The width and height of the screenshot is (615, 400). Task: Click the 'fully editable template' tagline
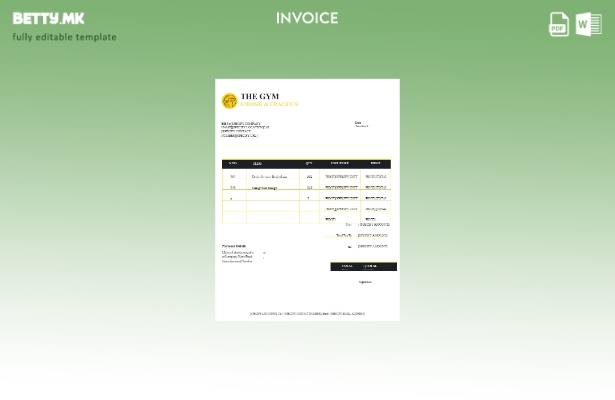[x=64, y=37]
